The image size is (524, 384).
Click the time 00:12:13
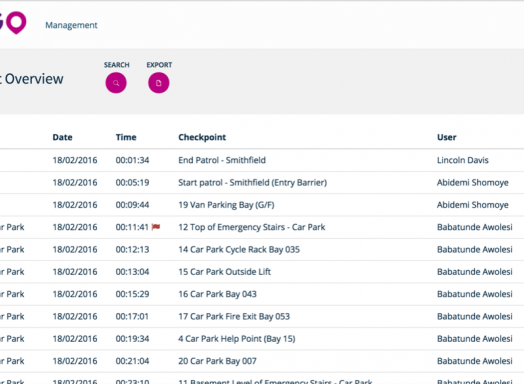132,250
